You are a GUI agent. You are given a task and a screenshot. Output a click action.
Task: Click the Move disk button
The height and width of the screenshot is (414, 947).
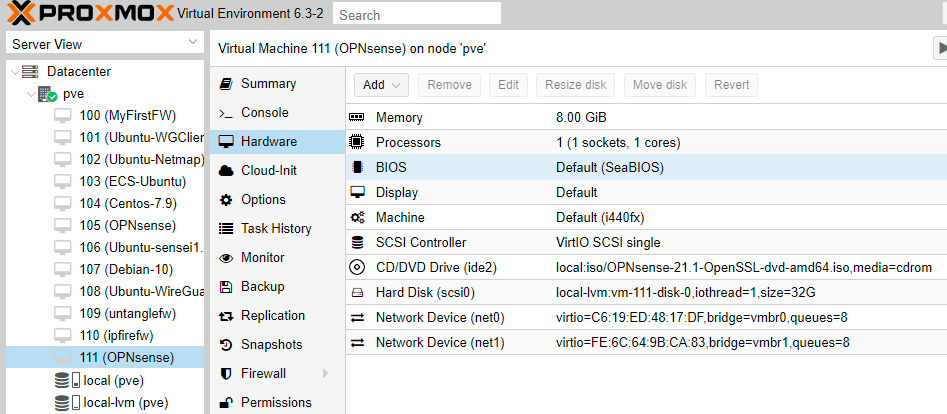coord(660,85)
